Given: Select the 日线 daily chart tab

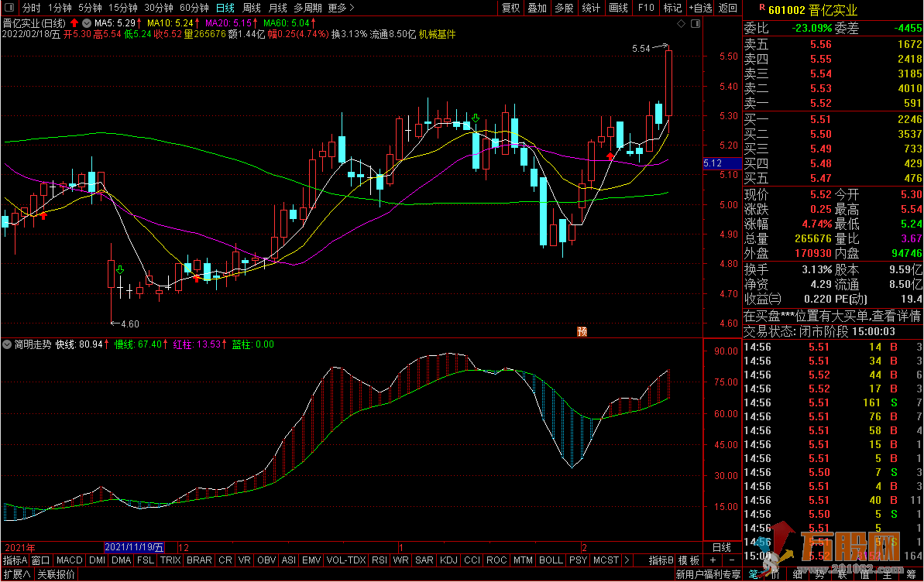Looking at the screenshot, I should point(225,8).
